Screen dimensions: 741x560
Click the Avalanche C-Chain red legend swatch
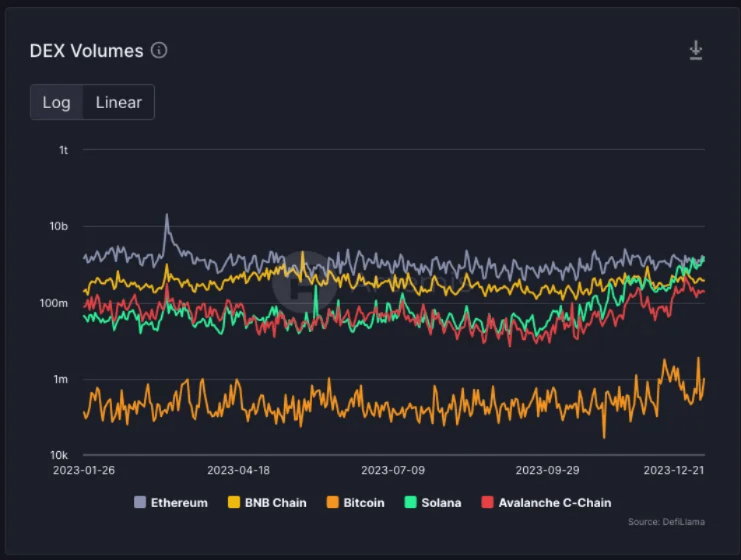coord(487,502)
